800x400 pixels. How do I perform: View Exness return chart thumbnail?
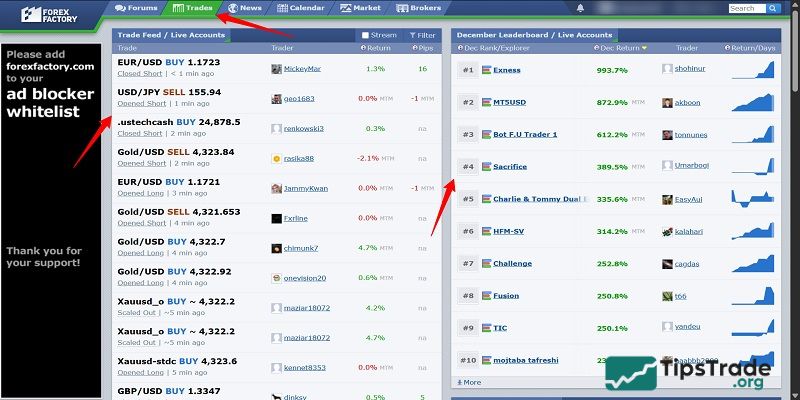[x=752, y=70]
